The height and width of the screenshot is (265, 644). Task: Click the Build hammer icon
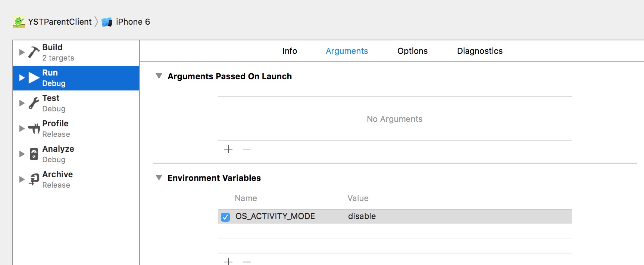click(x=34, y=52)
